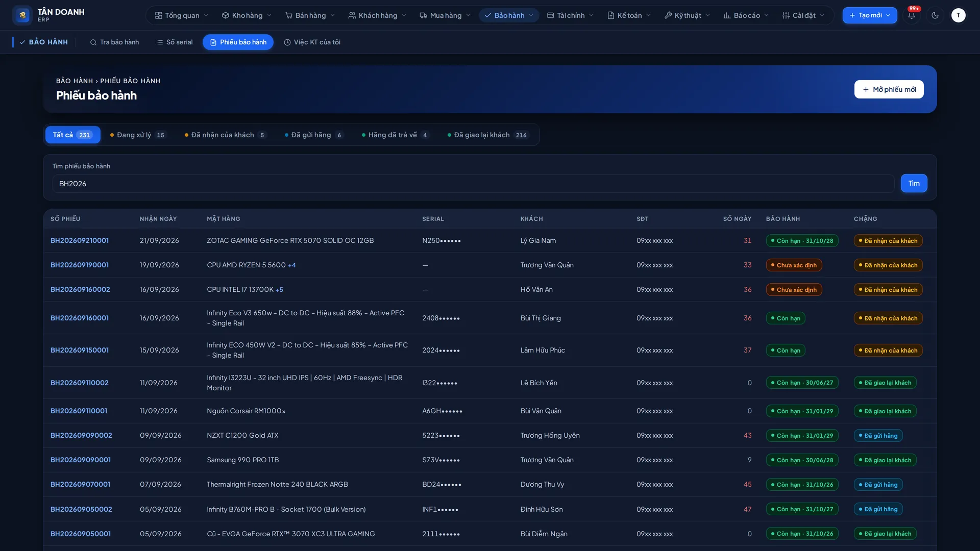980x551 pixels.
Task: Click the Kho hàng box icon
Action: pyautogui.click(x=226, y=15)
